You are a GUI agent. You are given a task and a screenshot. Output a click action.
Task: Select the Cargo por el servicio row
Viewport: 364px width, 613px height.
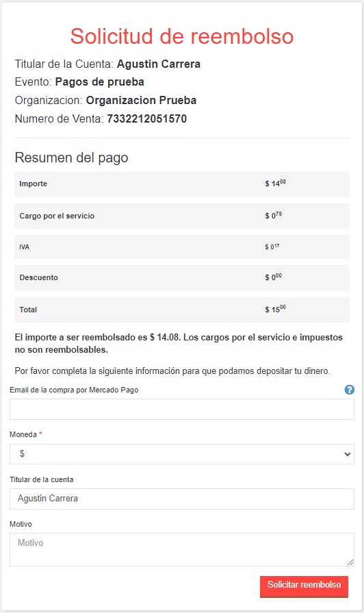pos(182,216)
